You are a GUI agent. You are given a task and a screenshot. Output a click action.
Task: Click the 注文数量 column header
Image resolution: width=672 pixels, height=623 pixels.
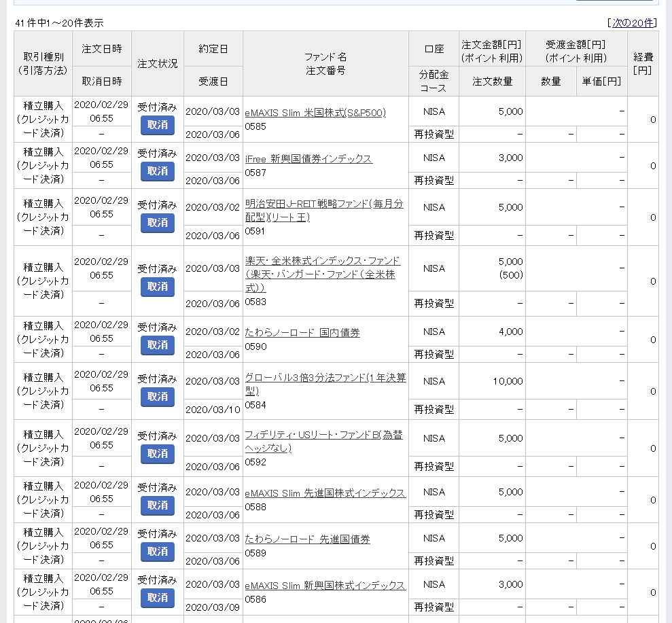click(x=492, y=81)
